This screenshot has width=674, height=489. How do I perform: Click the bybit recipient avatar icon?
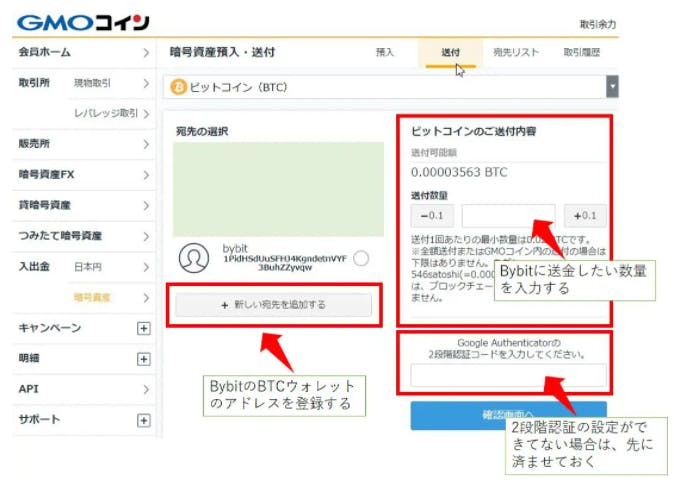click(193, 258)
